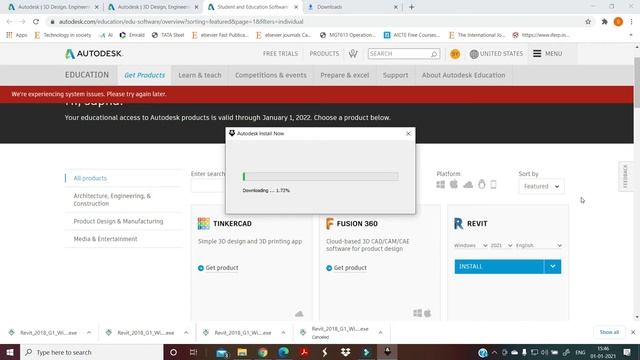
Task: Open the Competitions & events tab
Action: pyautogui.click(x=271, y=75)
